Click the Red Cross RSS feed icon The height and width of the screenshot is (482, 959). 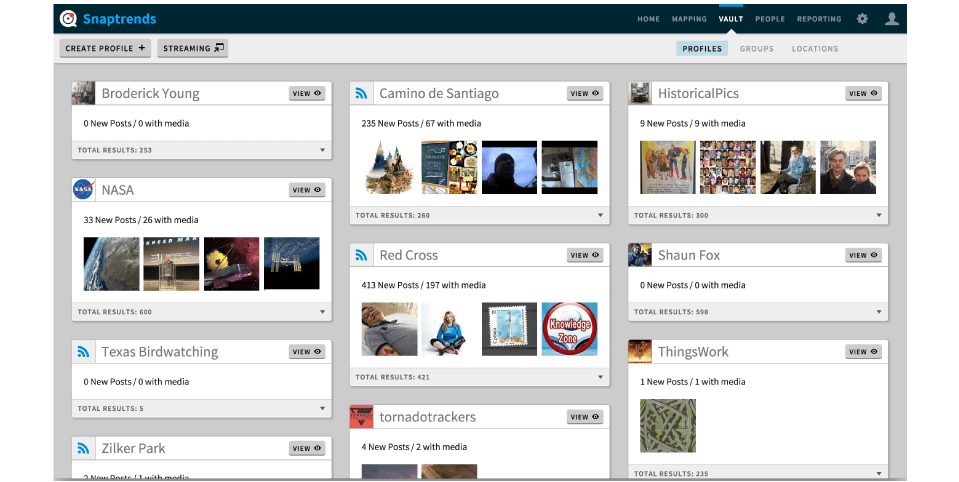(x=361, y=255)
